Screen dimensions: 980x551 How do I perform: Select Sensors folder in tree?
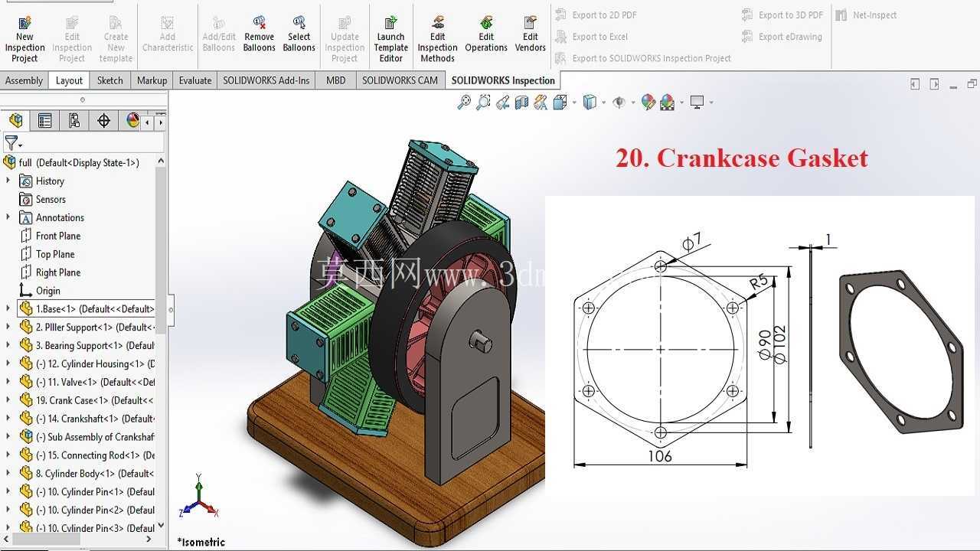click(x=51, y=199)
